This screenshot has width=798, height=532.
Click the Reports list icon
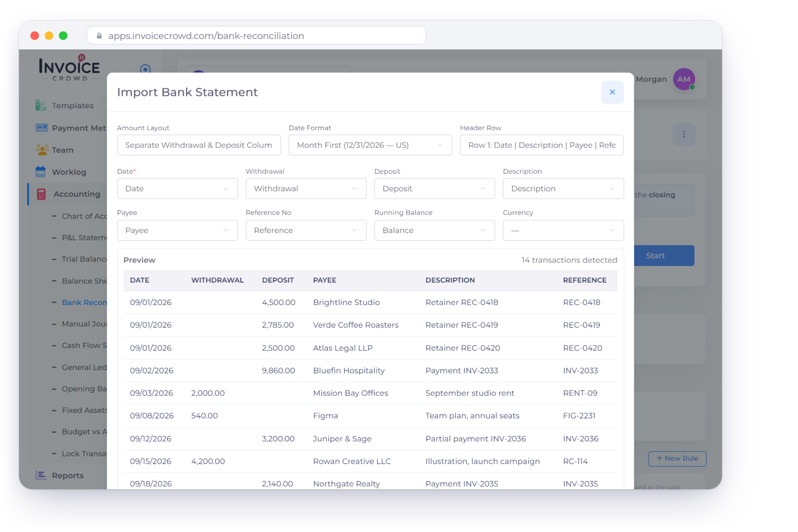point(41,475)
